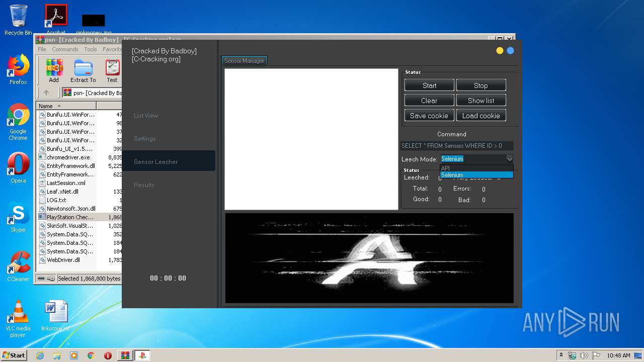Open the media player taskbar icon
The height and width of the screenshot is (362, 644).
coord(74,355)
